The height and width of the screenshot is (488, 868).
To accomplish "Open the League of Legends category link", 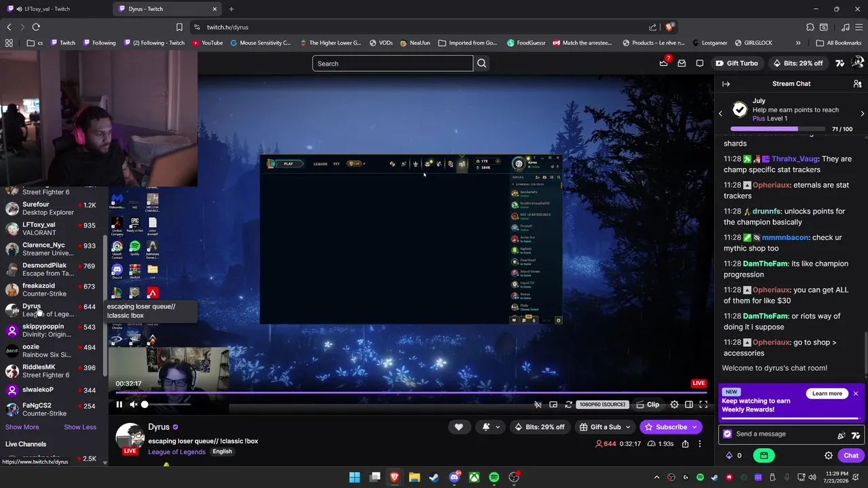I will [176, 452].
